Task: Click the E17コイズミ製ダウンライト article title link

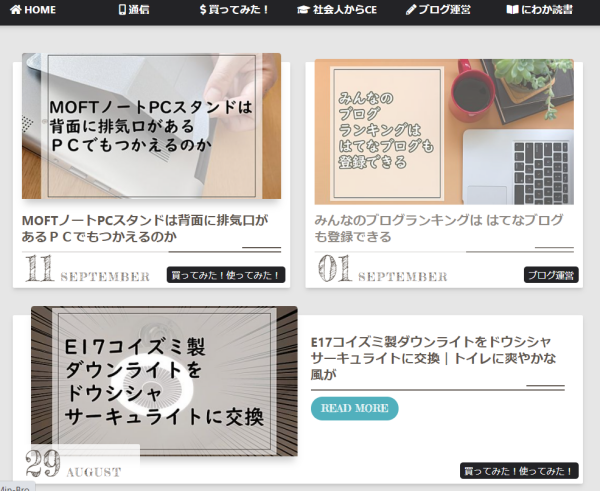Action: [433, 358]
